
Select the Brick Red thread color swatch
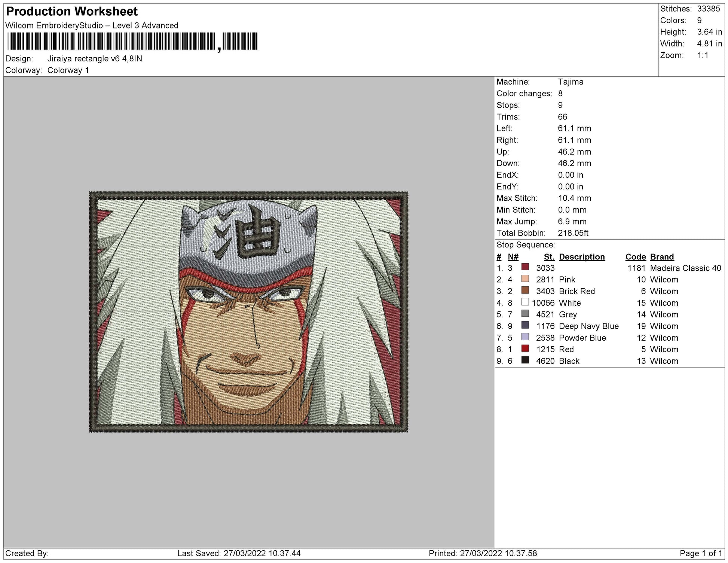click(525, 290)
